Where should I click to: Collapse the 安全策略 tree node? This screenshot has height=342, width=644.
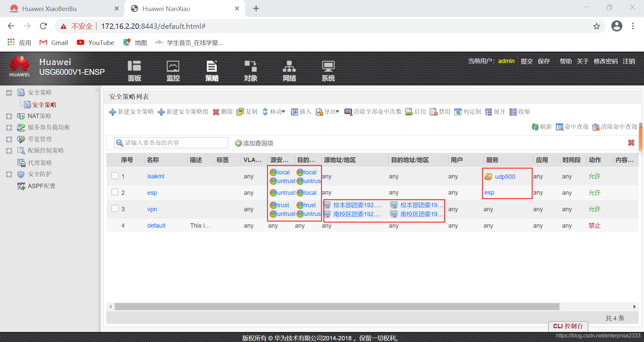pyautogui.click(x=9, y=93)
